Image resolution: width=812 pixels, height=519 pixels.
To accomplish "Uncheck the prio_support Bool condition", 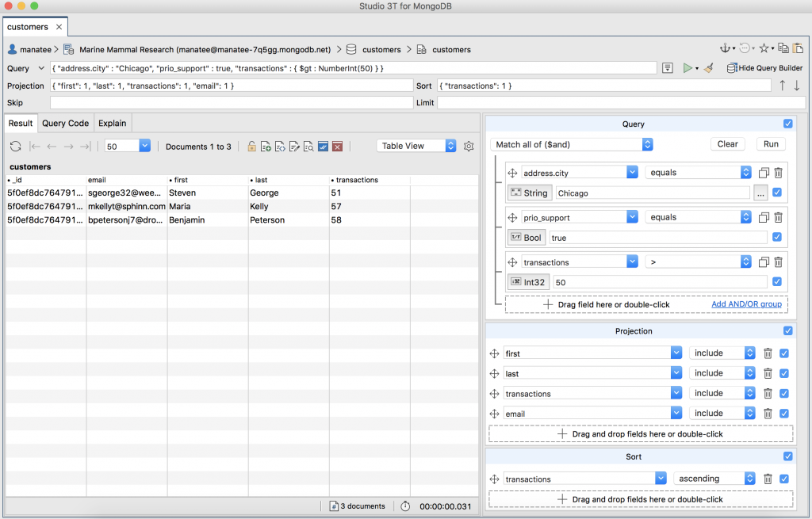I will point(777,237).
